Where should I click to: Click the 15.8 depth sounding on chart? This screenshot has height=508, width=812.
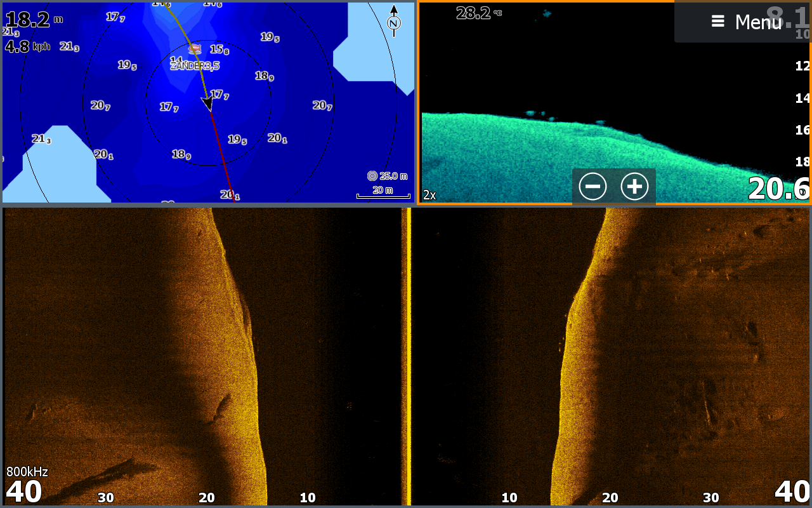point(219,50)
